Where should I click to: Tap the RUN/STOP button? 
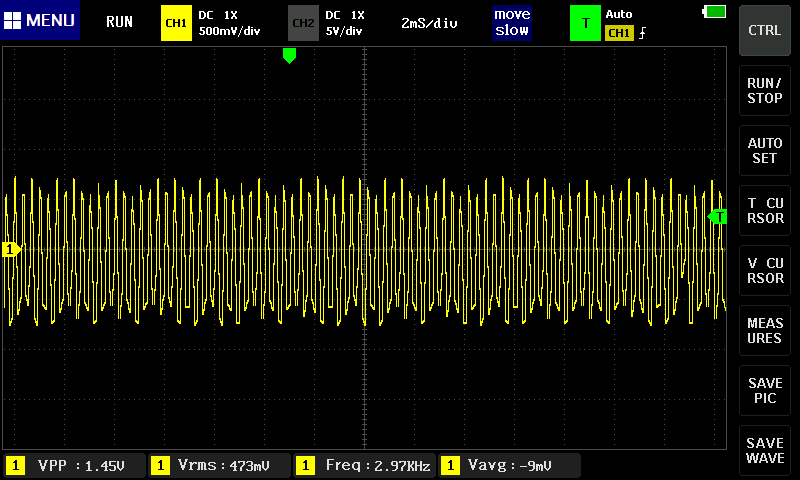tap(765, 90)
